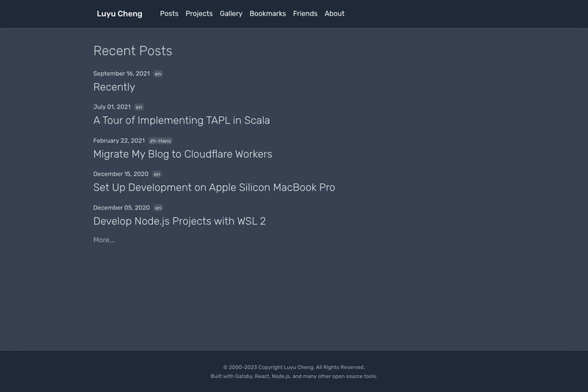Select the Friends nav link
Image resolution: width=588 pixels, height=392 pixels.
coord(305,13)
